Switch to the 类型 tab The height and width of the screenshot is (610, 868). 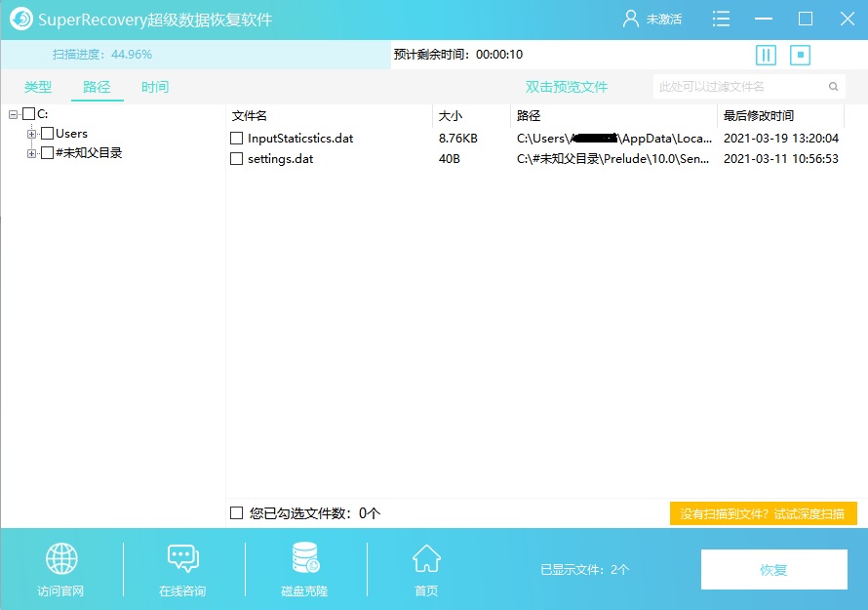[x=38, y=87]
